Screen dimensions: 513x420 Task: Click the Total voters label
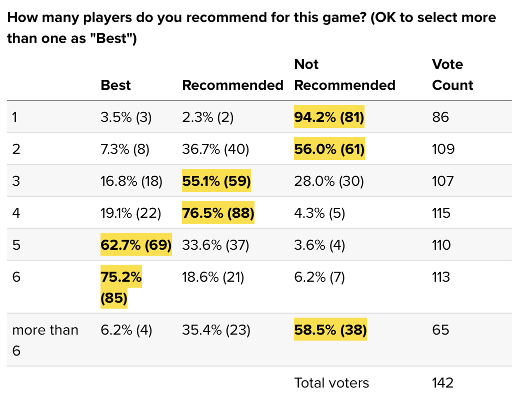pyautogui.click(x=331, y=383)
